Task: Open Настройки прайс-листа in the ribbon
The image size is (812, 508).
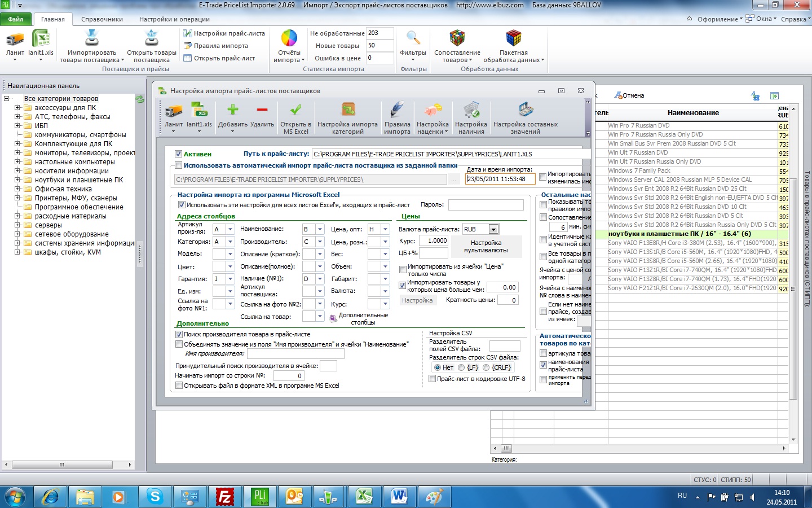Action: (x=224, y=33)
